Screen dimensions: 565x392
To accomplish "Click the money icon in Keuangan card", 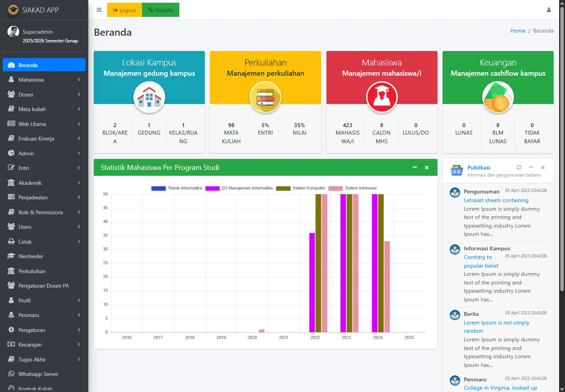I will pyautogui.click(x=498, y=97).
